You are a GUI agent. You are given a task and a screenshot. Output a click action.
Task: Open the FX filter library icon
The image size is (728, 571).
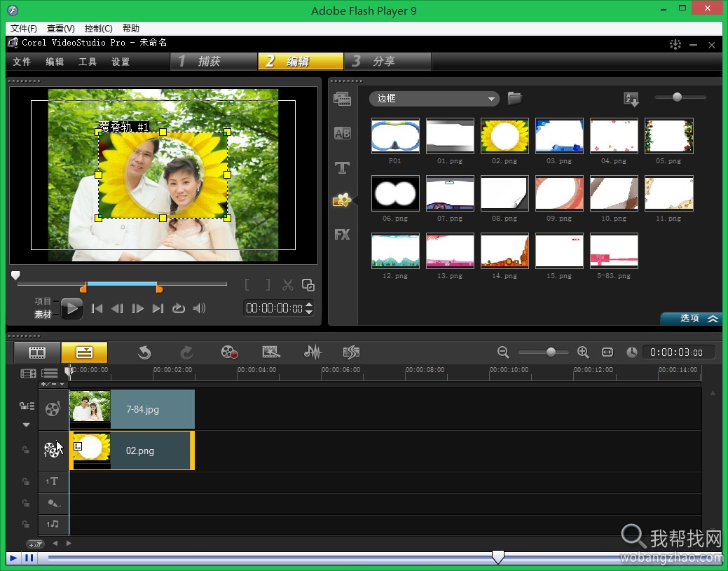[342, 235]
